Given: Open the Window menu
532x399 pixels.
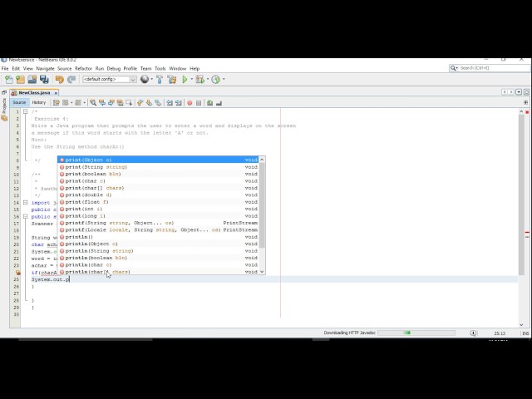Looking at the screenshot, I should [x=177, y=68].
